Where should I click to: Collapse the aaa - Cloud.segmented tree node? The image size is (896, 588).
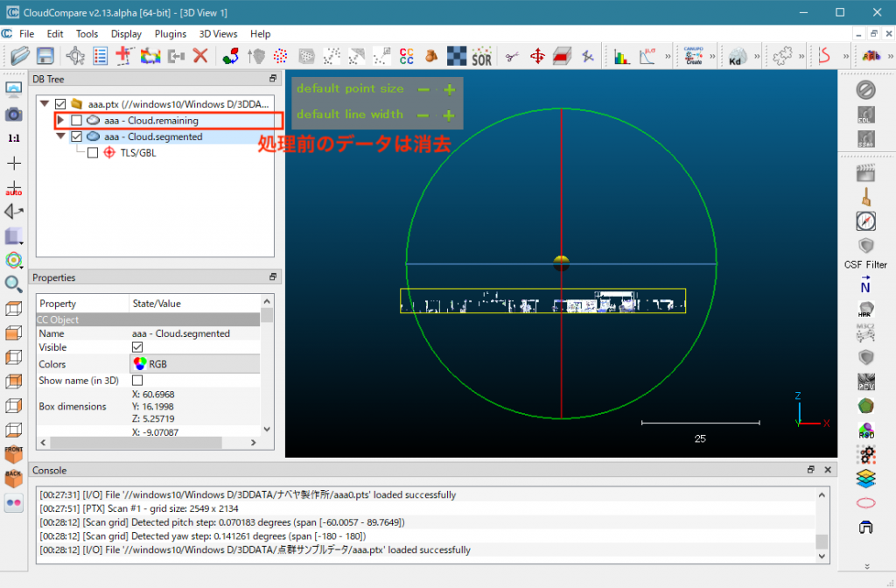[60, 136]
